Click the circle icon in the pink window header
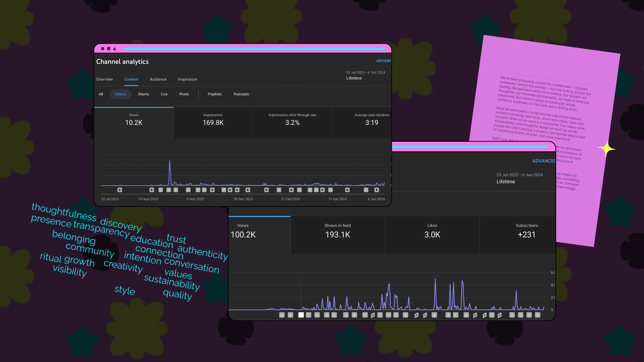Image resolution: width=644 pixels, height=362 pixels. [103, 49]
